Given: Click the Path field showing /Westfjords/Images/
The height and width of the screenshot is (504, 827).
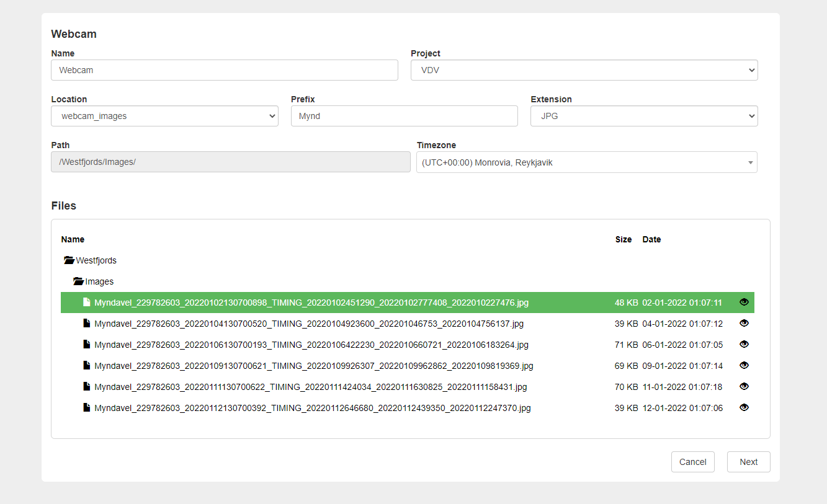Looking at the screenshot, I should (231, 162).
